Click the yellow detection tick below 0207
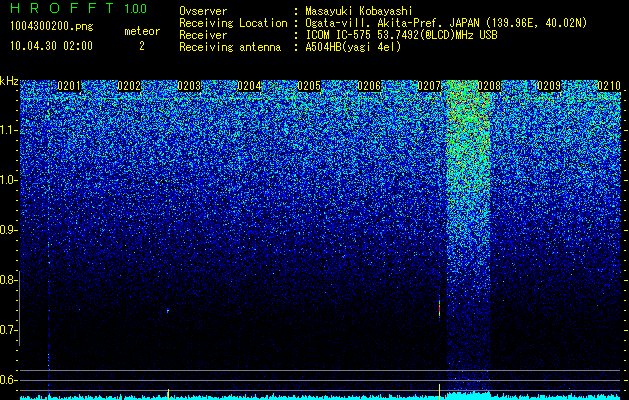Viewport: 629px width, 400px height. (x=439, y=391)
